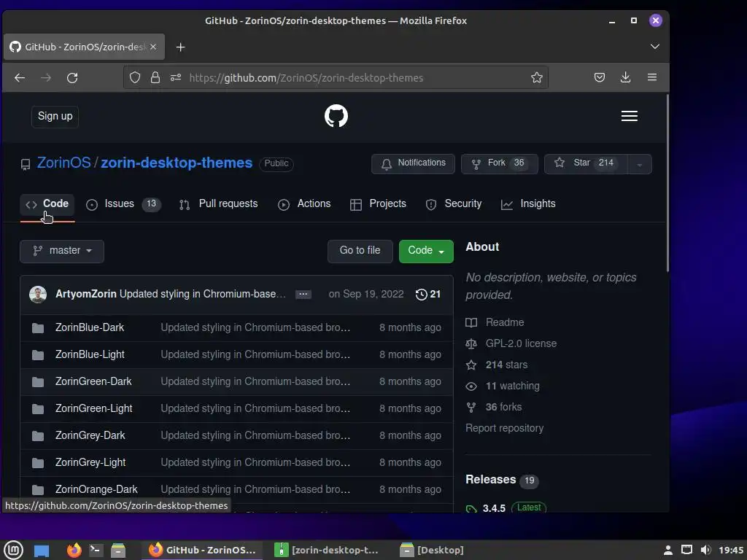The width and height of the screenshot is (747, 560).
Task: Open the network icon in the system tray
Action: click(686, 550)
